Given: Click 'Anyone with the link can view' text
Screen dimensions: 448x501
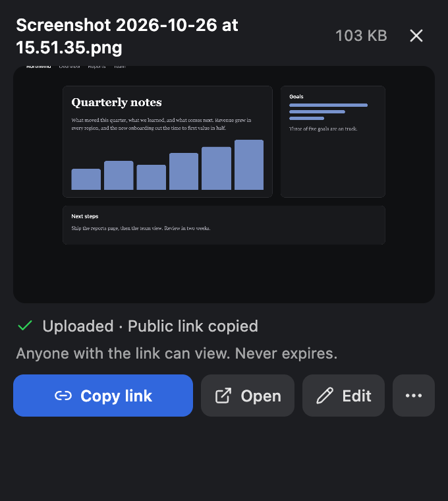Looking at the screenshot, I should tap(123, 353).
